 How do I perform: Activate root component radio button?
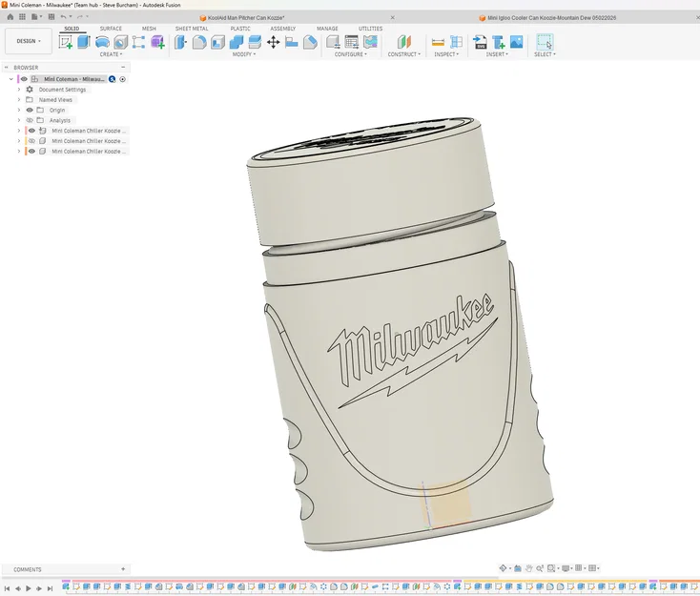point(122,79)
